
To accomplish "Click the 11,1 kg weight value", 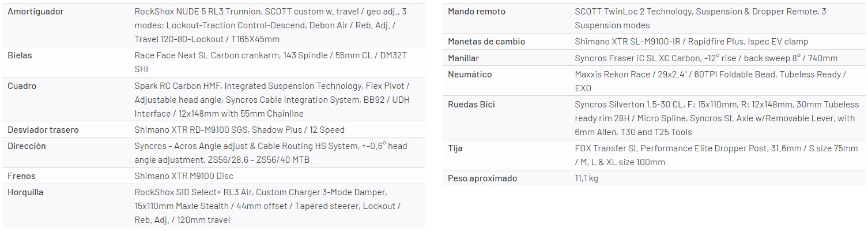I will pos(586,178).
